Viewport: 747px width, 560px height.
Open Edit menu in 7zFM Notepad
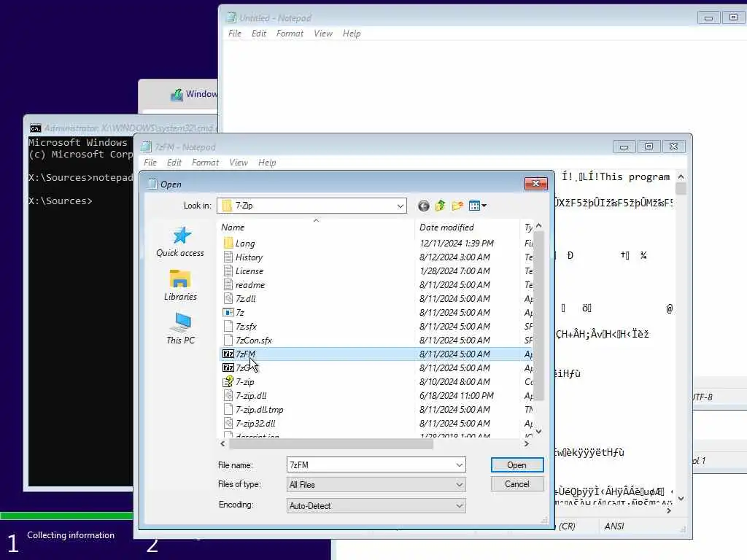[174, 163]
